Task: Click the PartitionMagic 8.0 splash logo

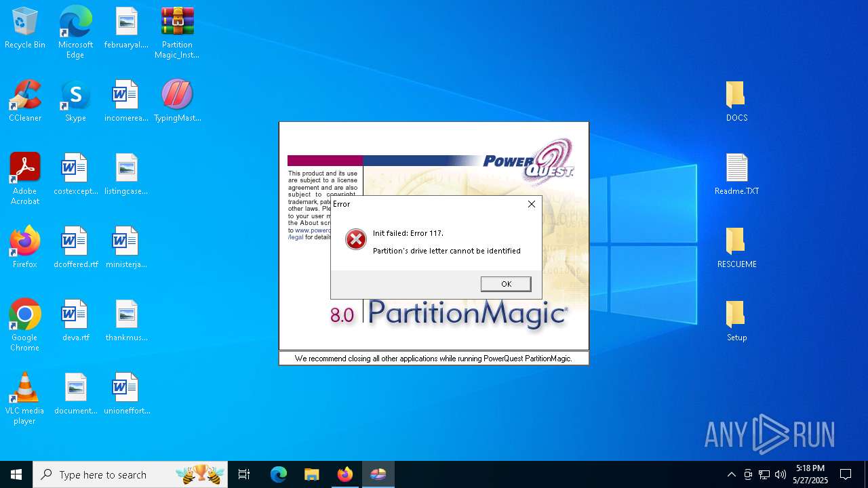Action: [449, 314]
